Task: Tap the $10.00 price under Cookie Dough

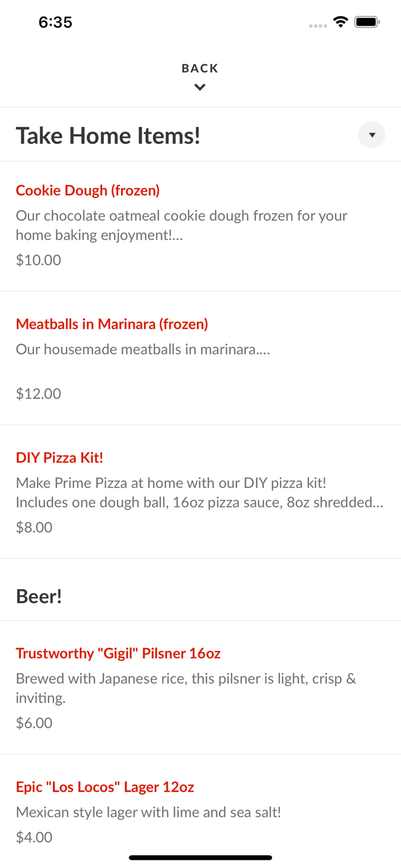Action: coord(38,260)
